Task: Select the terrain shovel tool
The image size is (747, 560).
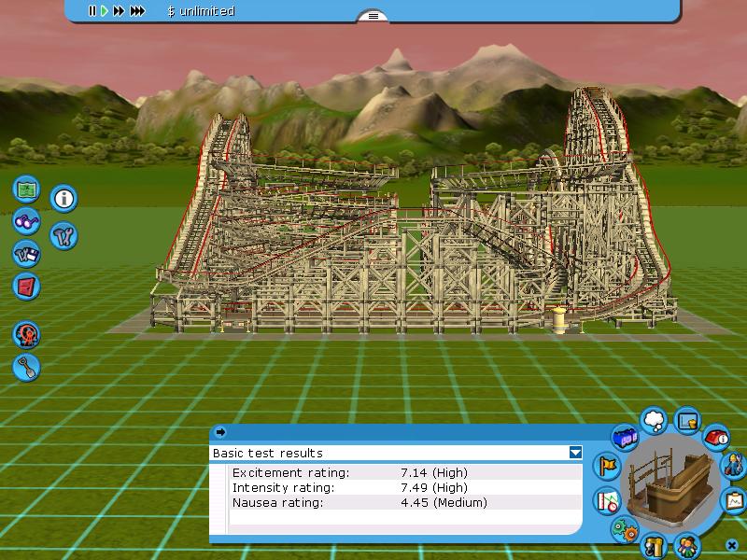Action: pyautogui.click(x=26, y=368)
